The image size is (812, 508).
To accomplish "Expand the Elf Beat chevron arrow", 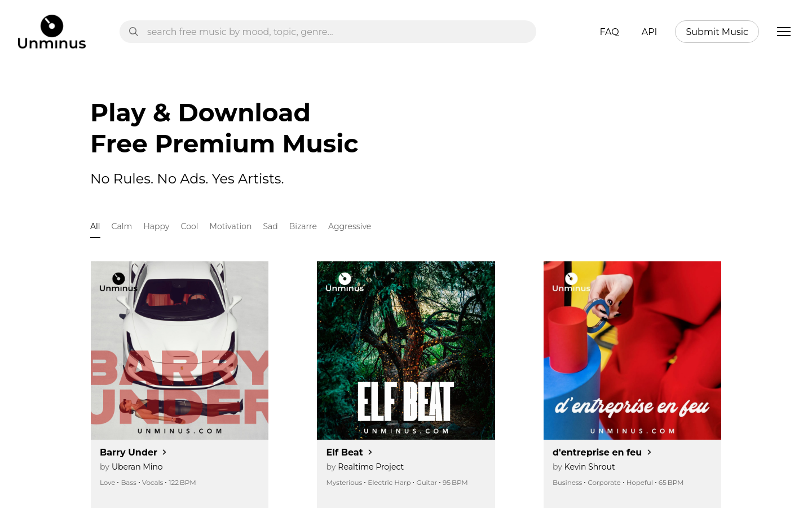I will (x=370, y=452).
